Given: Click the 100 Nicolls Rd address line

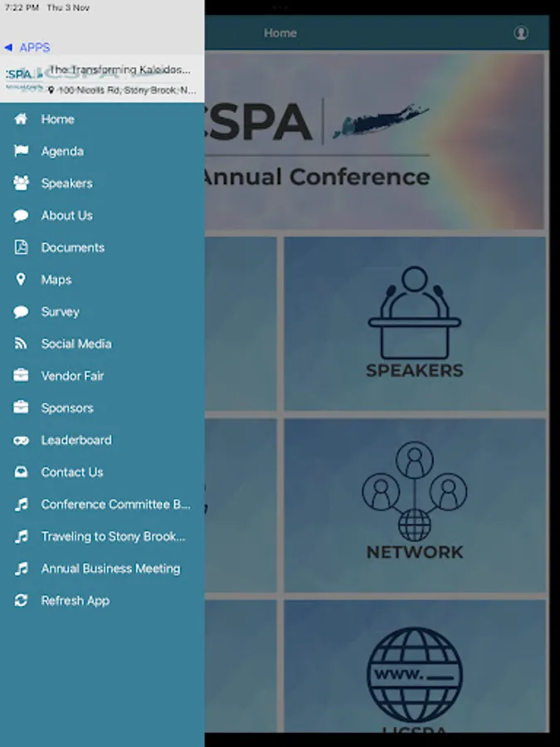Looking at the screenshot, I should point(127,90).
